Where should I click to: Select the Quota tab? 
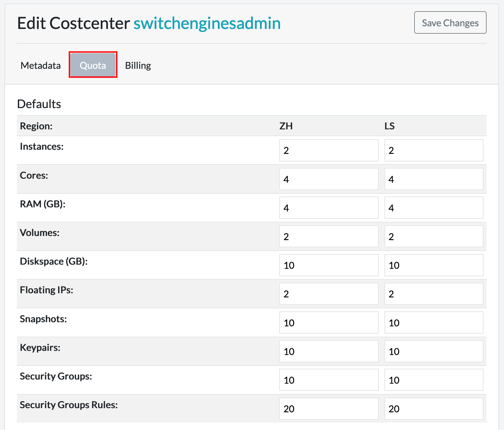[93, 65]
